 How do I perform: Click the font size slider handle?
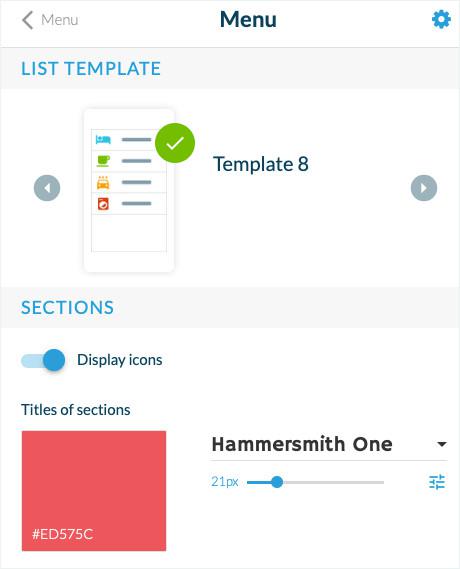(277, 482)
